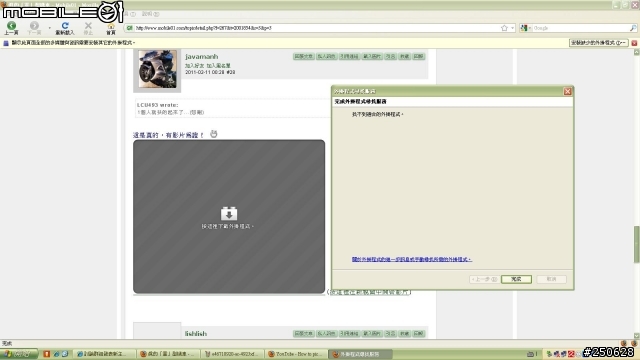Viewport: 640px width, 360px height.
Task: Open the 說明 help menu
Action: 150,14
